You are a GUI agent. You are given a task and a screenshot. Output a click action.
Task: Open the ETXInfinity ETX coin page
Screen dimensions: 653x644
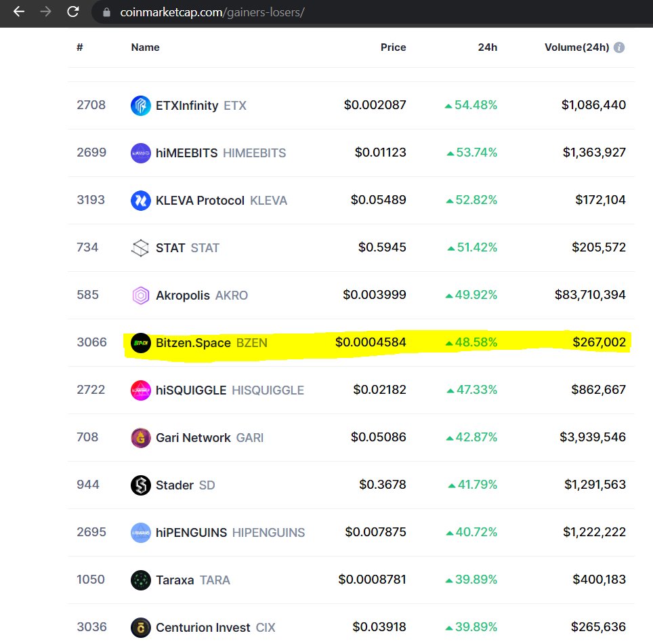pos(201,106)
